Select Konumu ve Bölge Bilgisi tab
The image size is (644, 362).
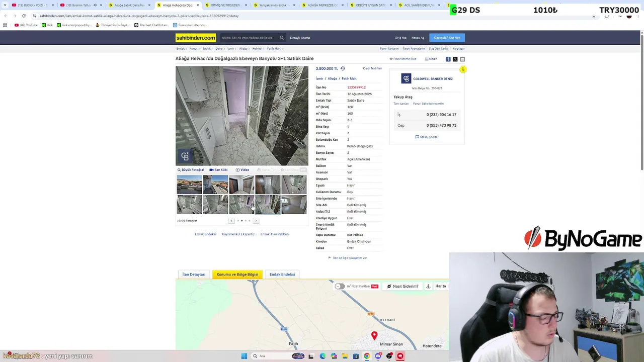click(237, 275)
